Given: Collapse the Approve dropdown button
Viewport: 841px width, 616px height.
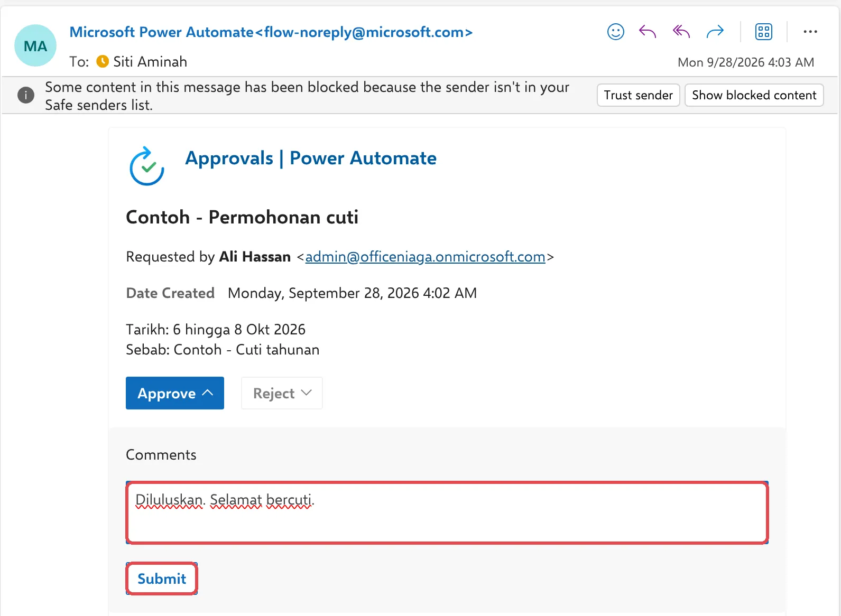Looking at the screenshot, I should (x=175, y=393).
